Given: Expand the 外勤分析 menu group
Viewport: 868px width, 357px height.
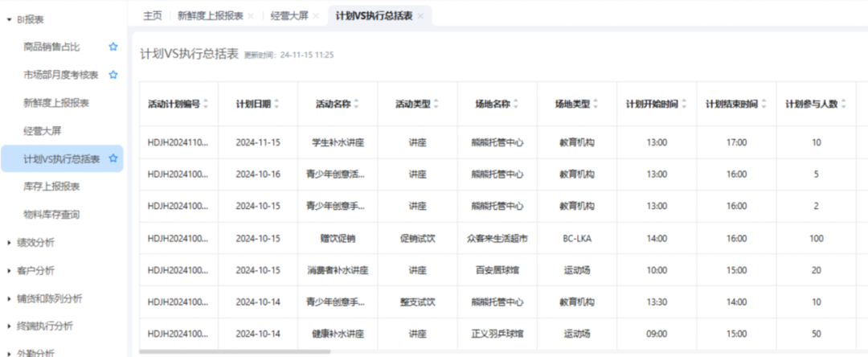Looking at the screenshot, I should [10, 353].
